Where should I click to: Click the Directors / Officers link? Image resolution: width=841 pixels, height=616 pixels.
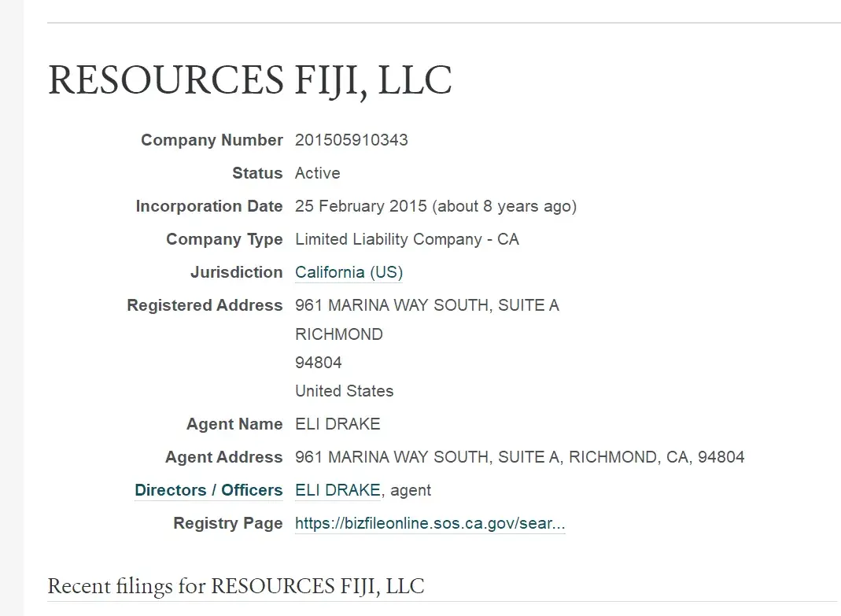[x=208, y=490]
